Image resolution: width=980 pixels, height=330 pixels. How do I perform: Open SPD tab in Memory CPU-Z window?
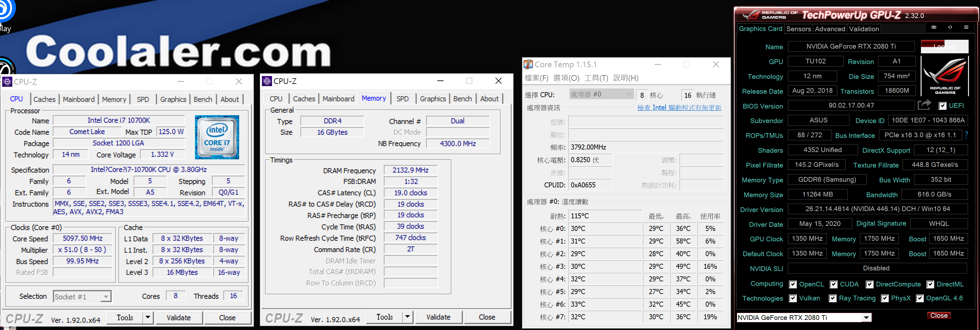pyautogui.click(x=402, y=99)
